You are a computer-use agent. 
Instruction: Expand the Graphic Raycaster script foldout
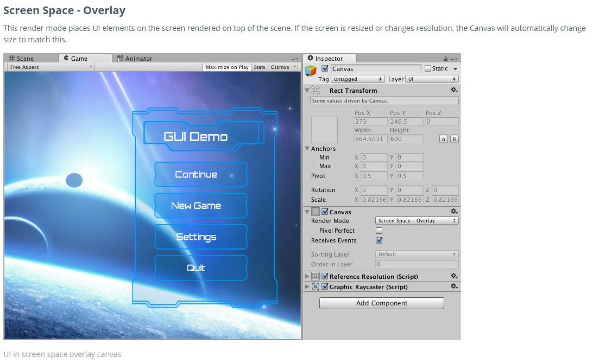pos(307,286)
